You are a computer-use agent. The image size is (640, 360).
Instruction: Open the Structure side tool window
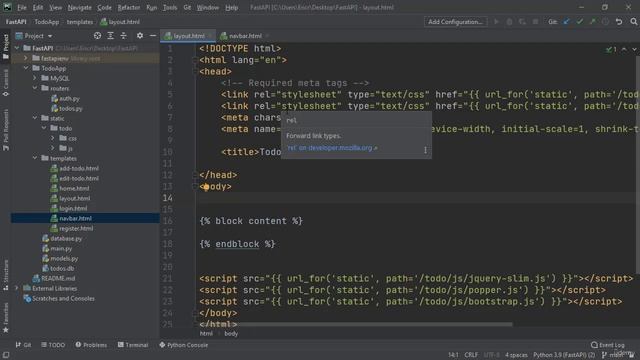[6, 275]
